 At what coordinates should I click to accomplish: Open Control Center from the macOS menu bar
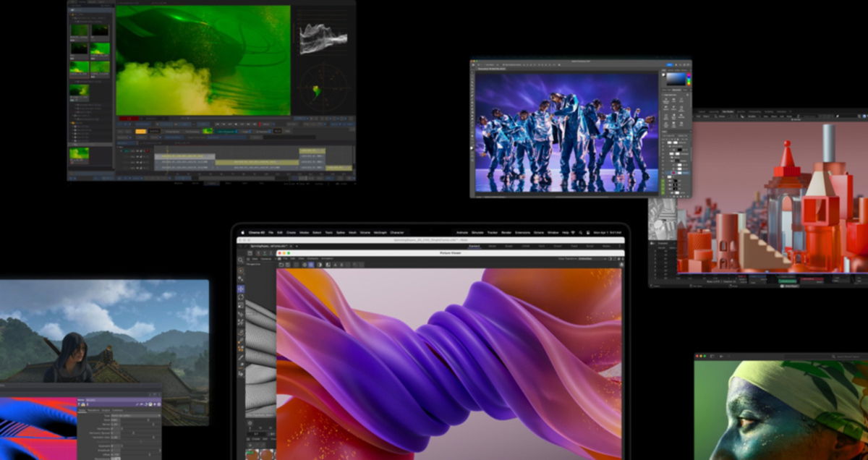point(588,232)
